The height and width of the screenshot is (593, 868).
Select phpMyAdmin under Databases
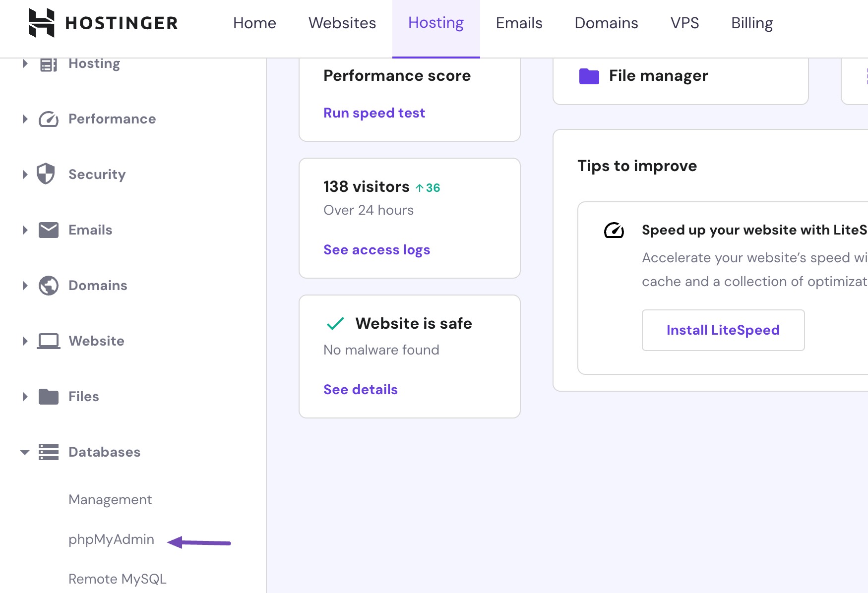111,539
